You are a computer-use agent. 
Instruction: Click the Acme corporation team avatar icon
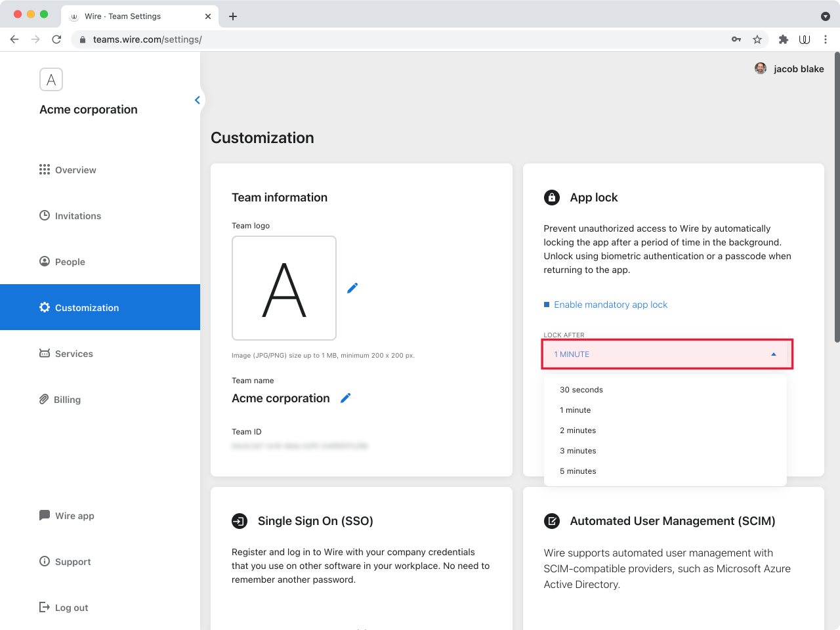click(x=51, y=80)
